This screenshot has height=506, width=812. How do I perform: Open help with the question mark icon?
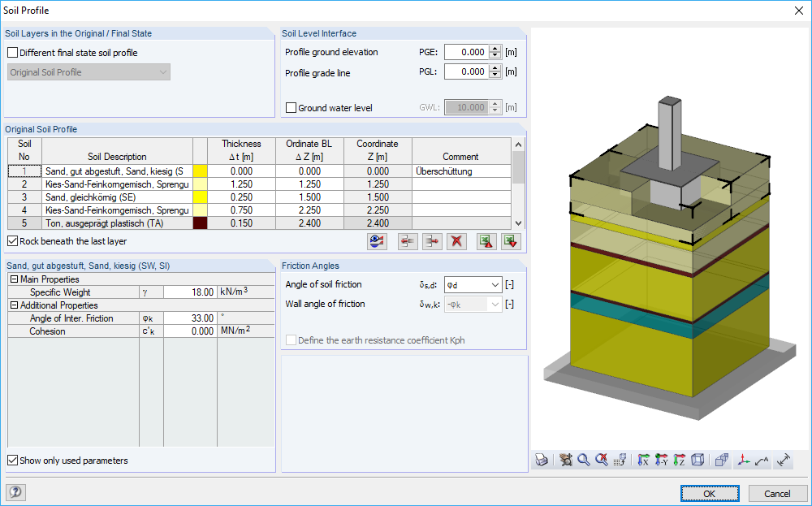pyautogui.click(x=15, y=492)
